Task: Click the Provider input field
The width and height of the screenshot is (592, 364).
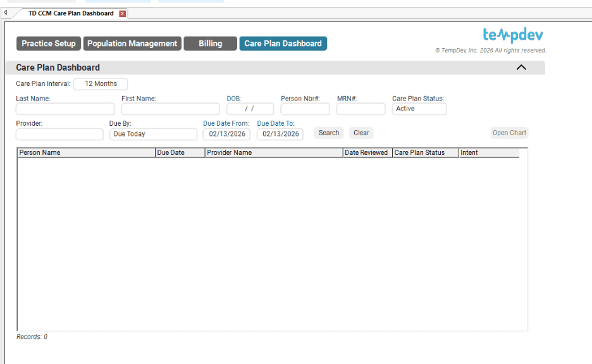Action: (x=59, y=134)
